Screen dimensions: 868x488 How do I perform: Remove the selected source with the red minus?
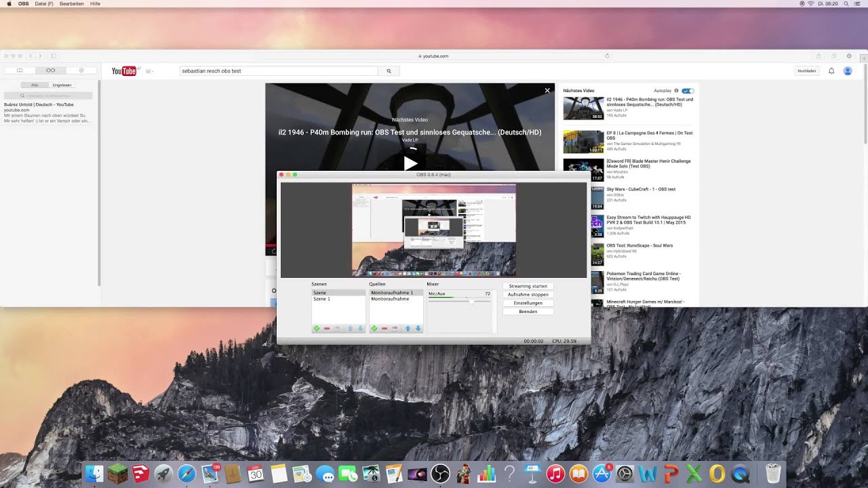pos(384,328)
